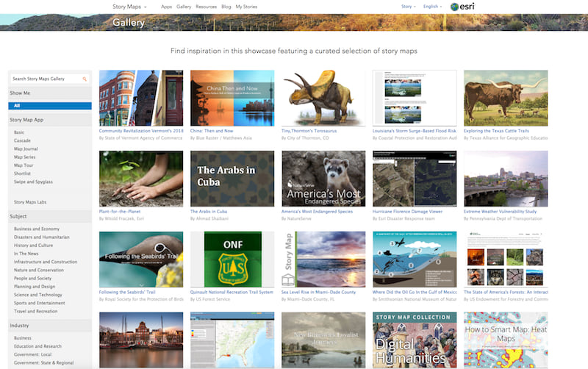Open My Stories in top navigation
Screen dimensions: 588x369
tap(246, 7)
